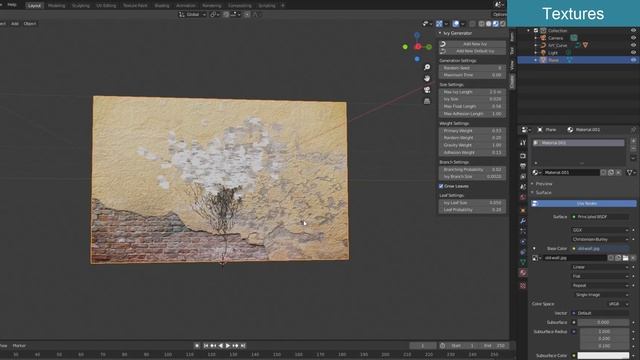Open the Global transform orientation dropdown

[192, 14]
